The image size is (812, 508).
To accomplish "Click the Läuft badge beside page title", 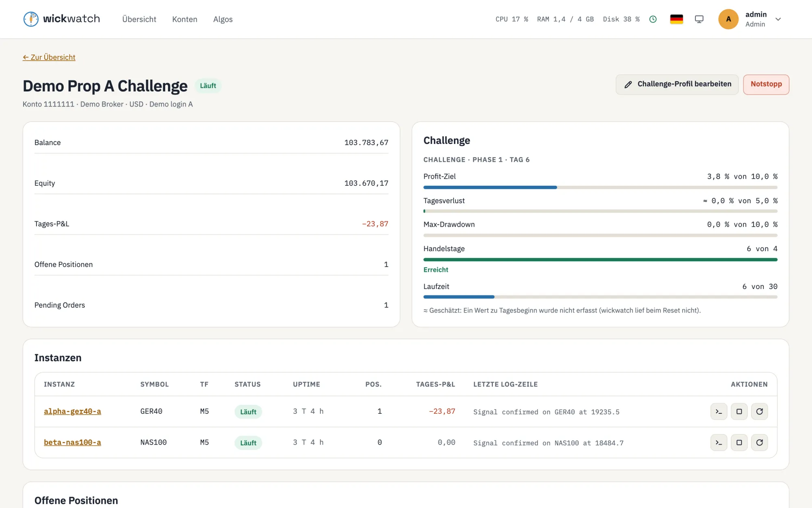I will (x=208, y=86).
